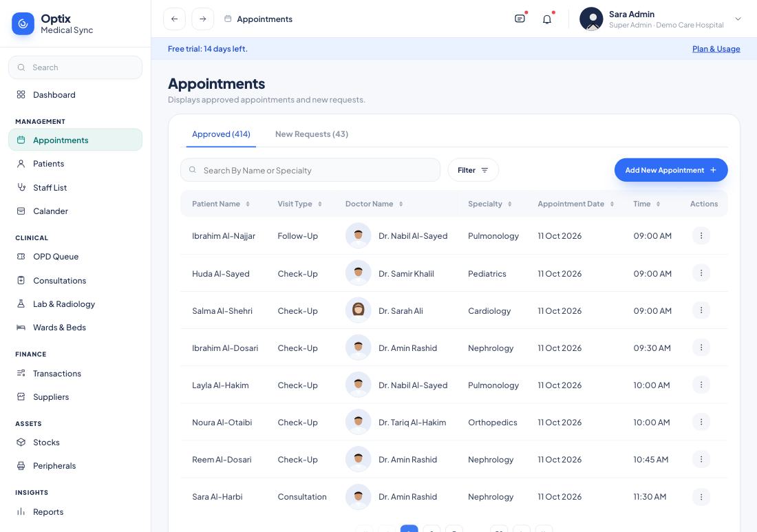Screen dimensions: 757x532
Task: Click the 10:45 AM time cell
Action: coord(651,460)
